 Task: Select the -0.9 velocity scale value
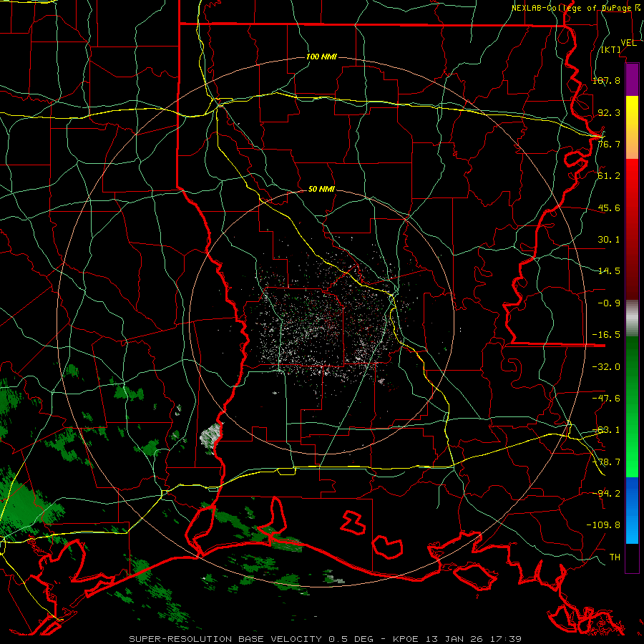[x=609, y=303]
